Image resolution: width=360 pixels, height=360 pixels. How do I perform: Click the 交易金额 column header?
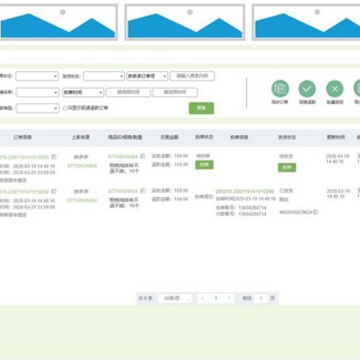point(170,137)
